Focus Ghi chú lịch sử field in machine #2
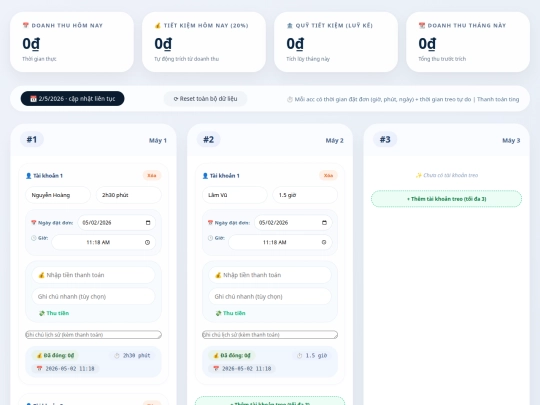540x405 pixels. pos(270,334)
